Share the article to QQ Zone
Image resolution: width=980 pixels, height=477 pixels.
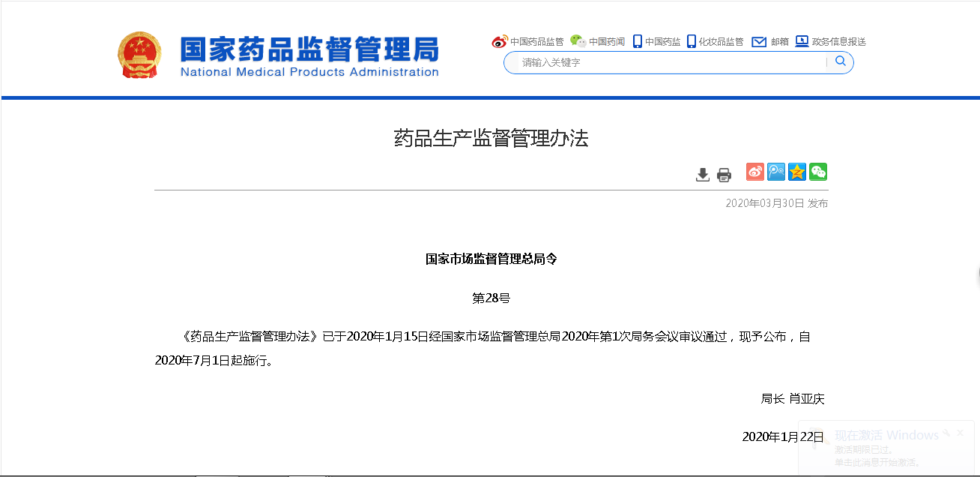pyautogui.click(x=796, y=172)
